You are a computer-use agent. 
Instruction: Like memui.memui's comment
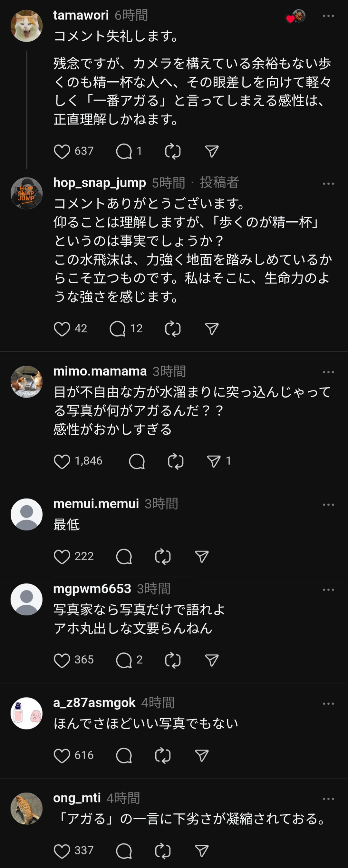(62, 556)
